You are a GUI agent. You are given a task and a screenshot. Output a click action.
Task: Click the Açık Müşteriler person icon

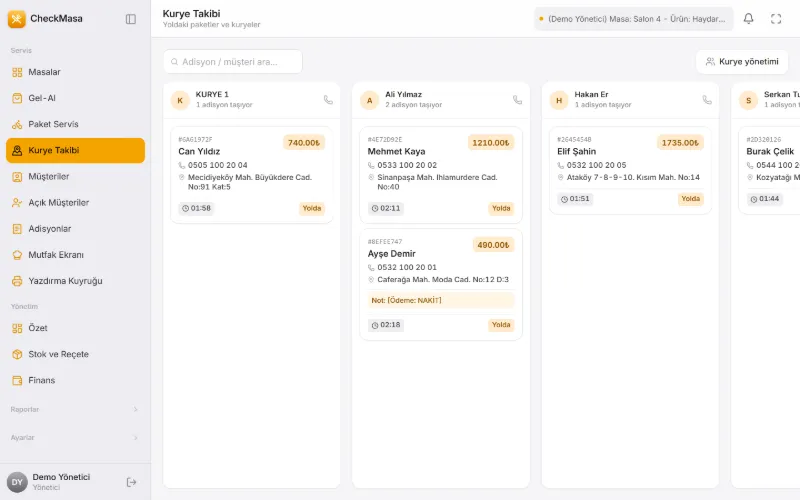17,203
